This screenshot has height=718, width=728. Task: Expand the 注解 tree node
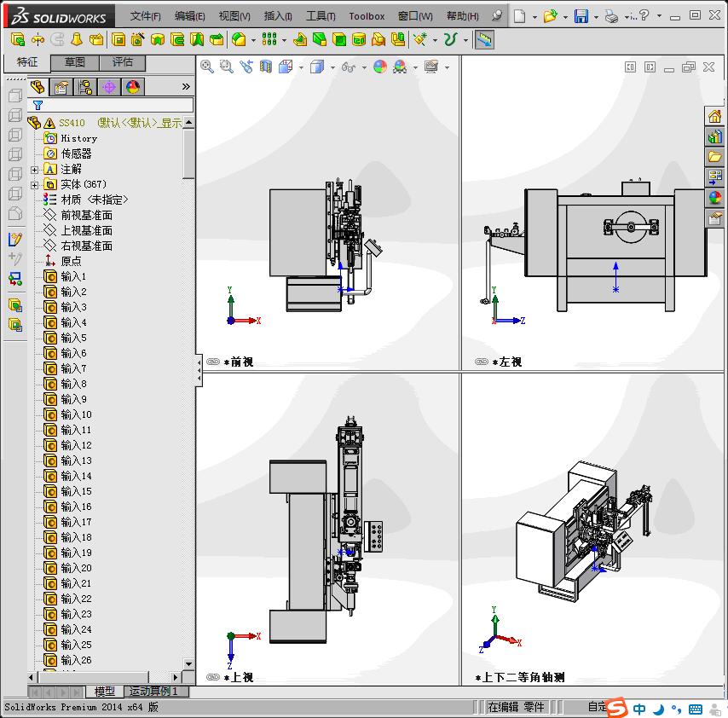point(34,170)
